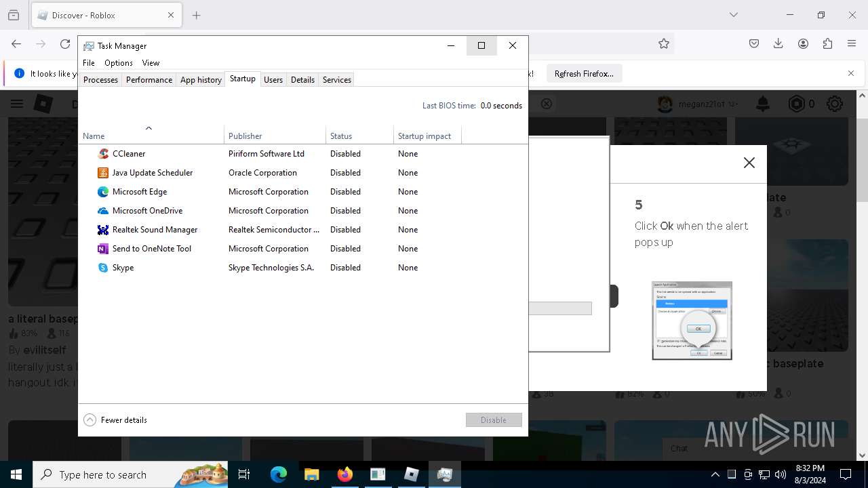The image size is (868, 488).
Task: Reload the Firefox page
Action: tap(65, 43)
